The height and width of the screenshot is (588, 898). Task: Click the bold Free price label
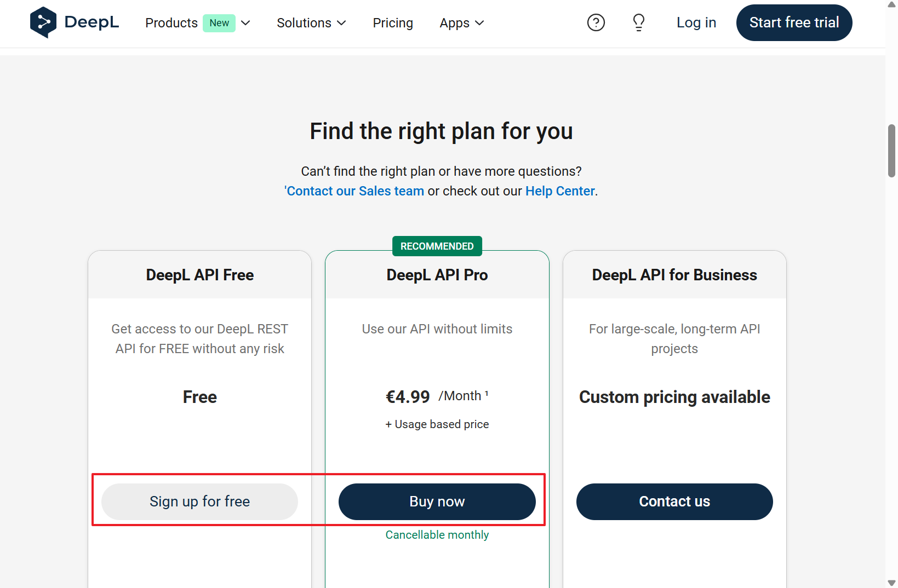200,397
